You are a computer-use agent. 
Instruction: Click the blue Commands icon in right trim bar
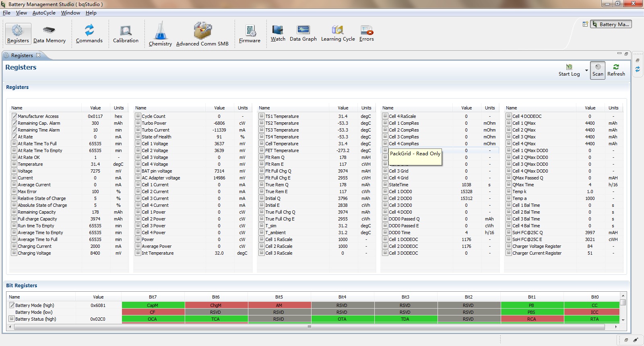tap(638, 70)
